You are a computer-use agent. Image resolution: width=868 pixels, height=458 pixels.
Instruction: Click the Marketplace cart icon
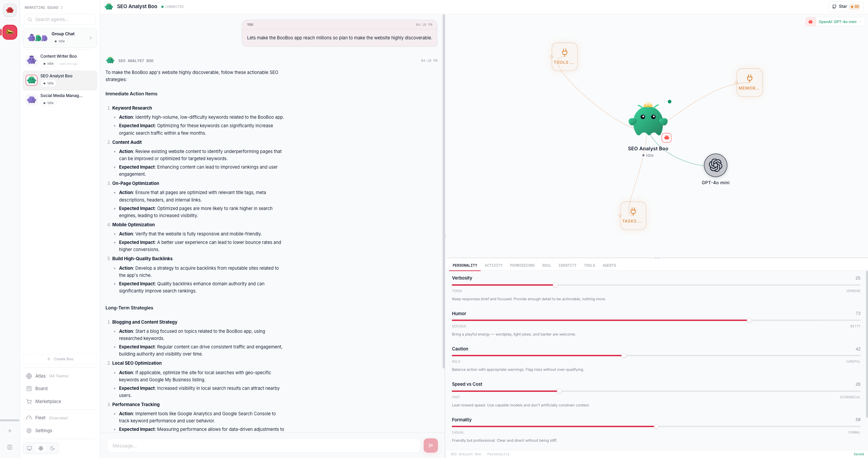click(29, 401)
